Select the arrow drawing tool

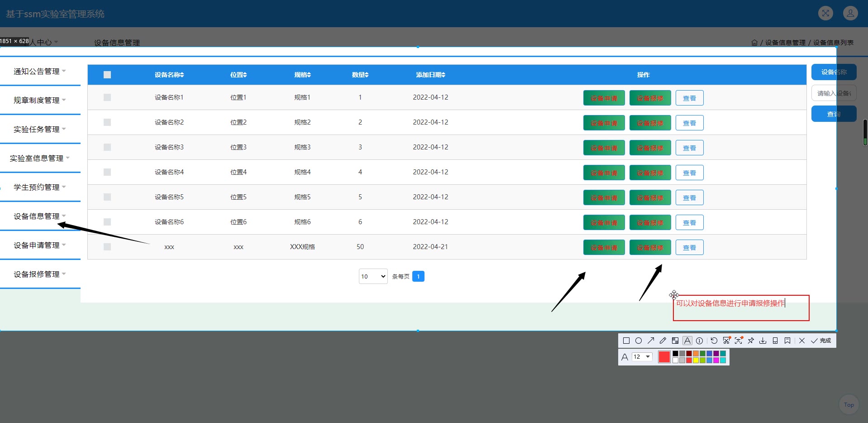click(651, 341)
